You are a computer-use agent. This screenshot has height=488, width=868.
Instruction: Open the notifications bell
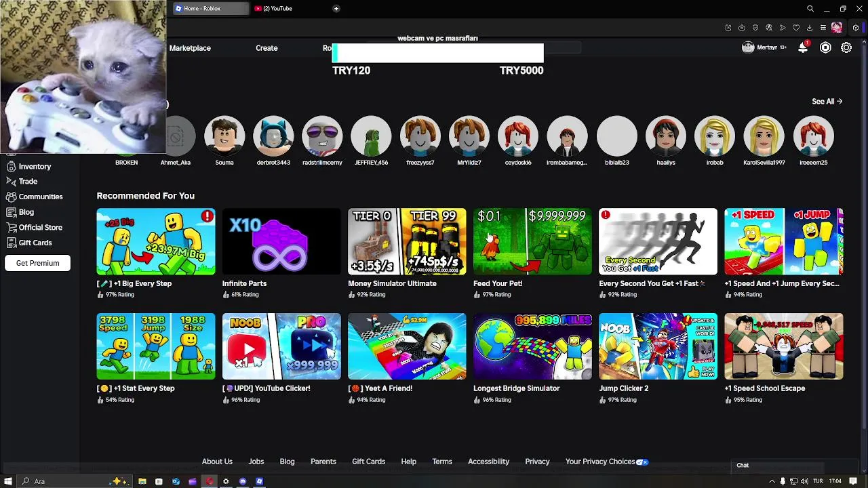coord(803,47)
